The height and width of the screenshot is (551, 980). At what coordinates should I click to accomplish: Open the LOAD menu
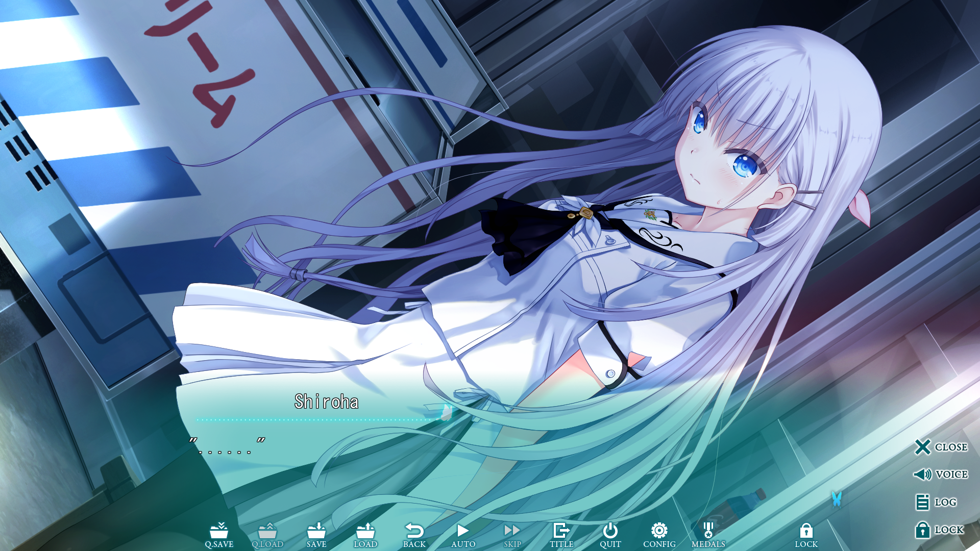(365, 535)
